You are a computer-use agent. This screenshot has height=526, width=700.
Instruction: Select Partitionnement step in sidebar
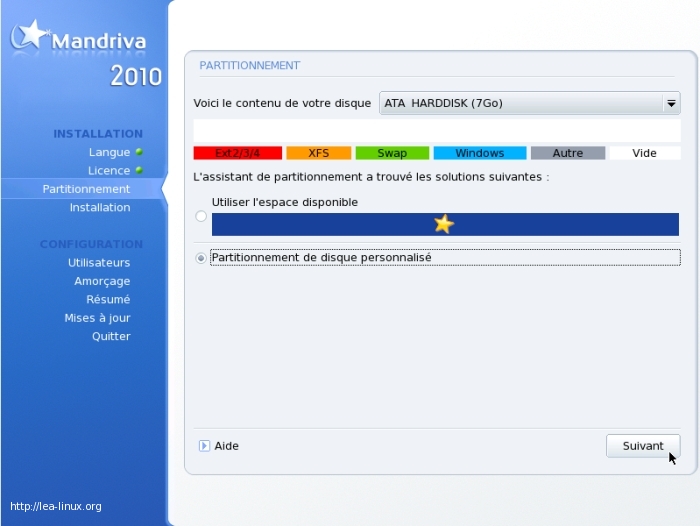click(86, 189)
